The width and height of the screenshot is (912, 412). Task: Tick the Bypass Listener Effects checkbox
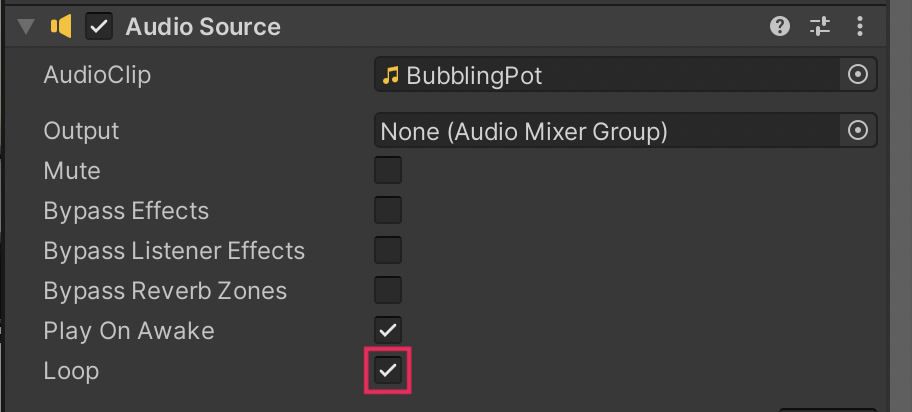388,250
